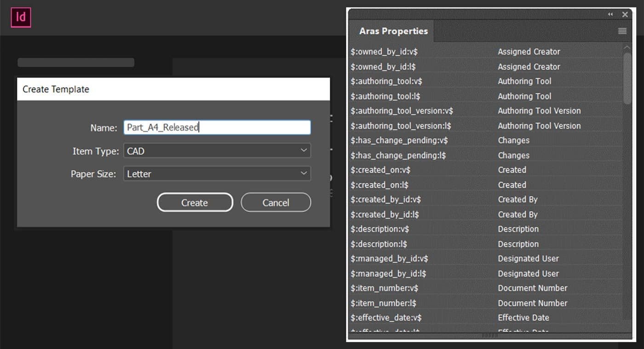Select the $:authoring_tool_version:l$ property
Screen dimensions: 644x349
click(486, 126)
